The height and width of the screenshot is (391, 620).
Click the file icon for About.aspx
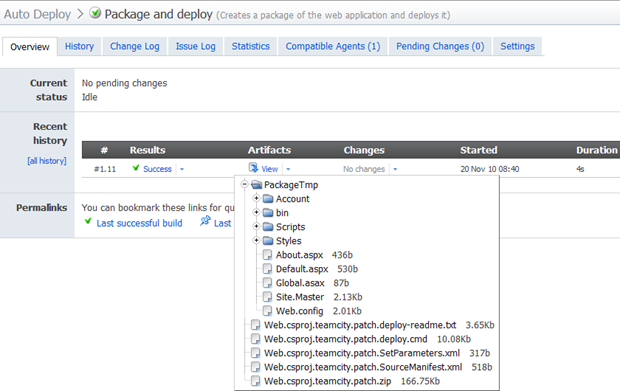click(x=268, y=255)
